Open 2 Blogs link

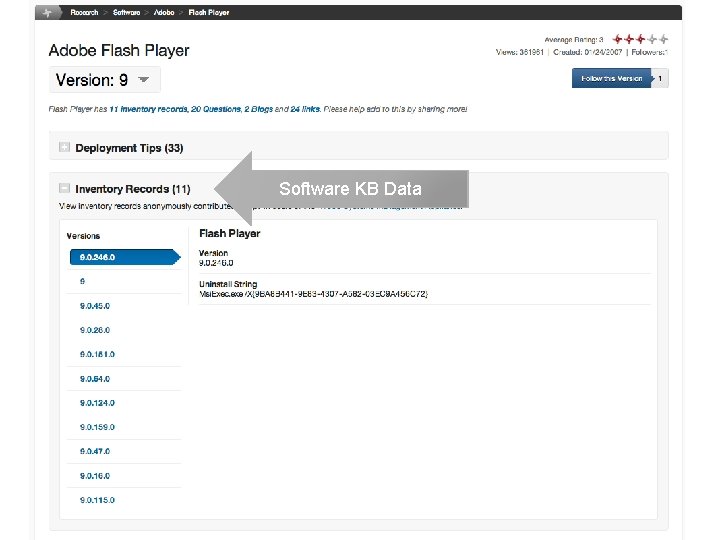259,109
